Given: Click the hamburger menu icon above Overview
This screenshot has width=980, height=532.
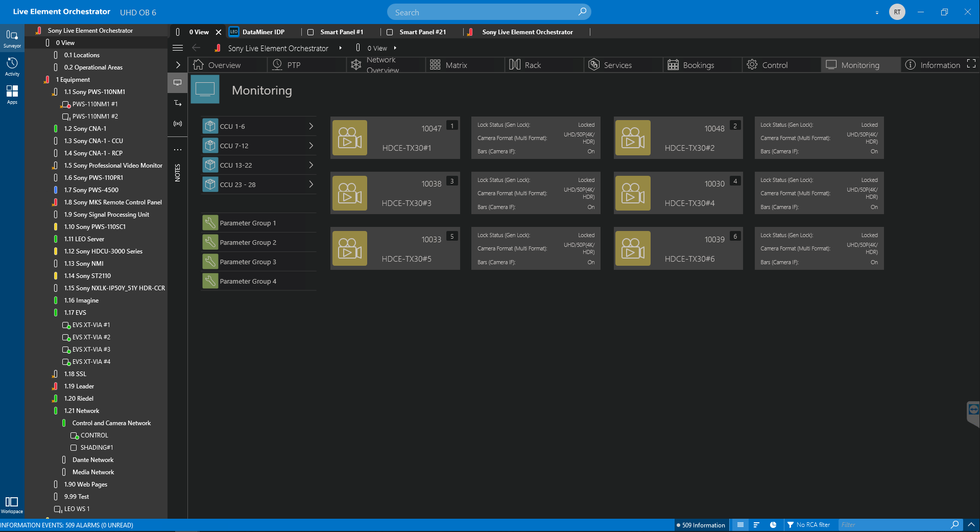Looking at the screenshot, I should (178, 48).
